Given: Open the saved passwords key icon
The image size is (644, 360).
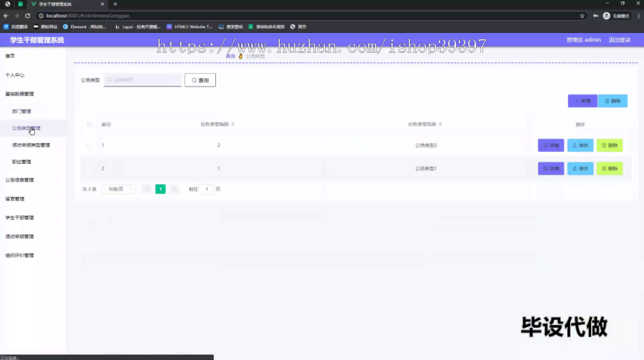Looking at the screenshot, I should pyautogui.click(x=595, y=16).
